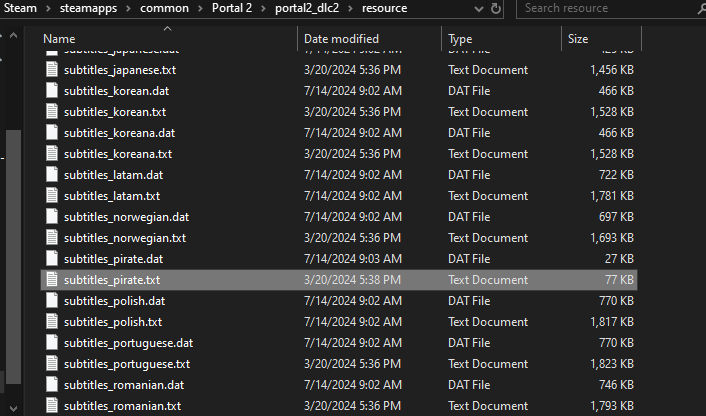Click the subtitles_norwegian.txt file icon
Image resolution: width=706 pixels, height=416 pixels.
point(52,238)
